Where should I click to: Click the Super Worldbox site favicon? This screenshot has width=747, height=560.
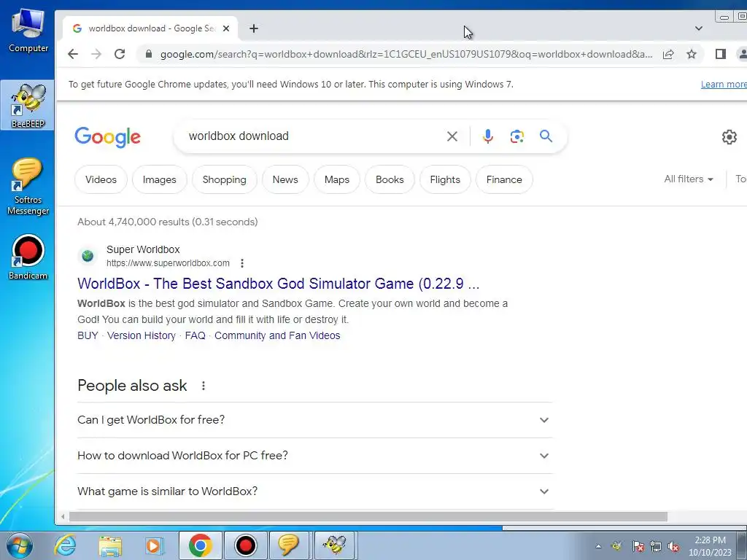coord(88,256)
